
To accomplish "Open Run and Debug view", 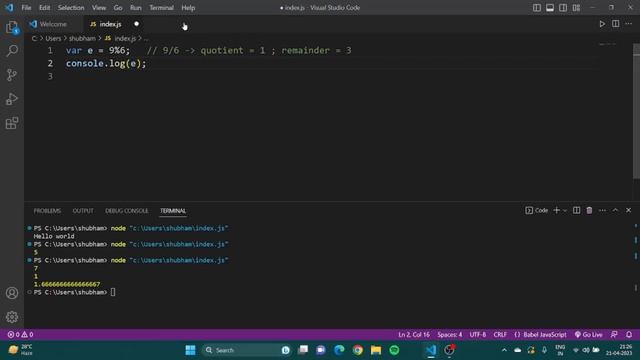I will click(x=12, y=99).
